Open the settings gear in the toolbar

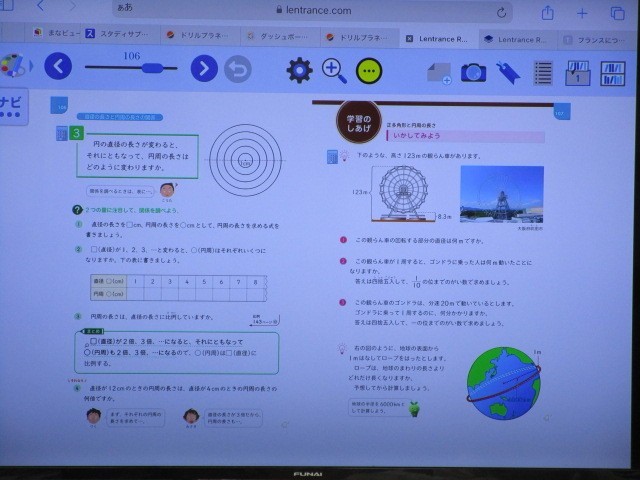tap(299, 69)
